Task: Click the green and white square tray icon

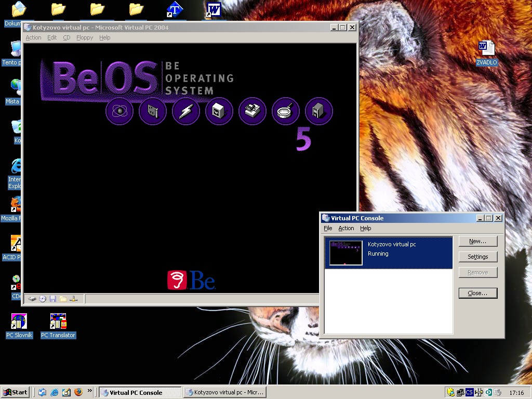Action: tap(488, 392)
